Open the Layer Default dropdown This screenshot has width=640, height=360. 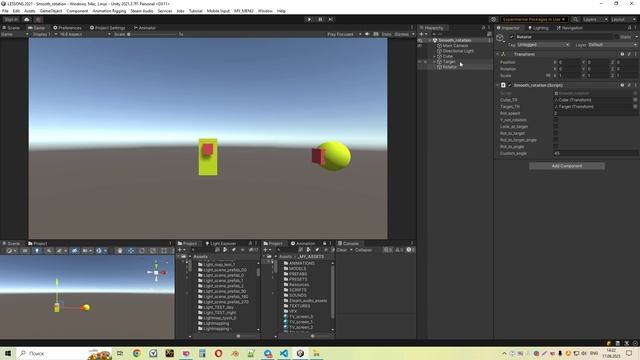coord(612,45)
